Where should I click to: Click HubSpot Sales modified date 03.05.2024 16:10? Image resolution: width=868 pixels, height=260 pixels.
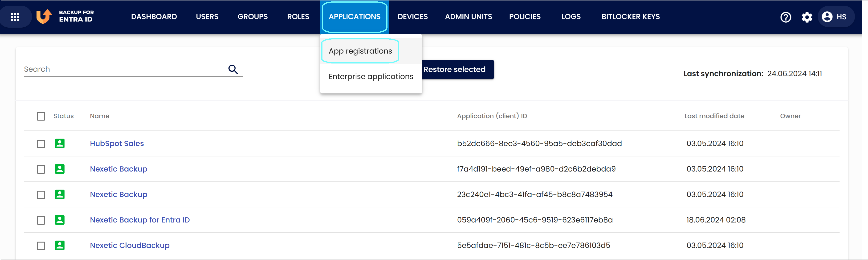pos(715,143)
